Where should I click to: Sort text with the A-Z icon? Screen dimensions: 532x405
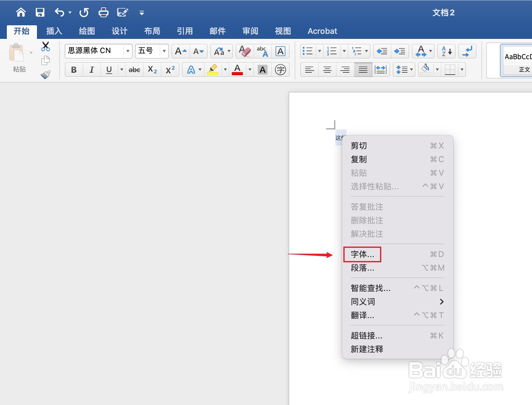click(447, 51)
